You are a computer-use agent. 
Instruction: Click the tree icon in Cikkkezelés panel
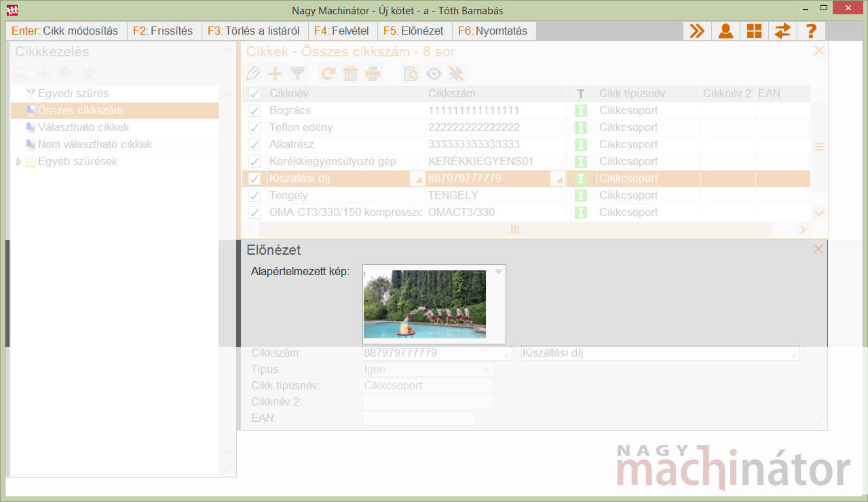click(x=66, y=73)
